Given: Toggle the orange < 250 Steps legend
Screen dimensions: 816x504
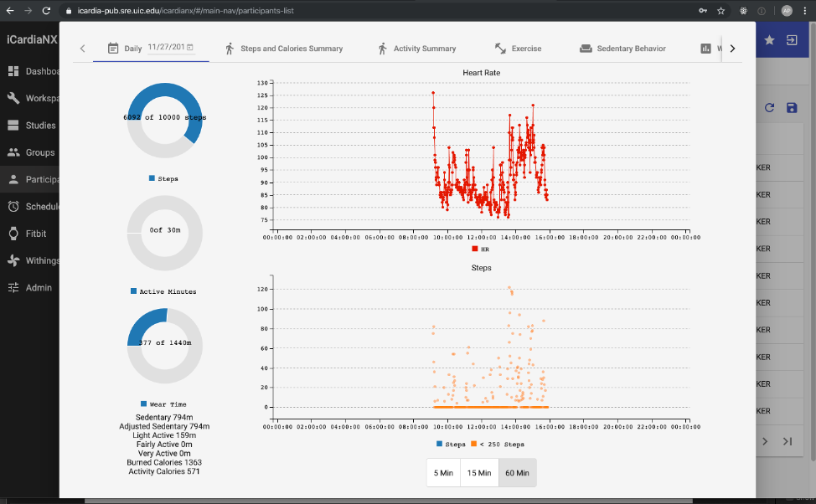Looking at the screenshot, I should 498,445.
